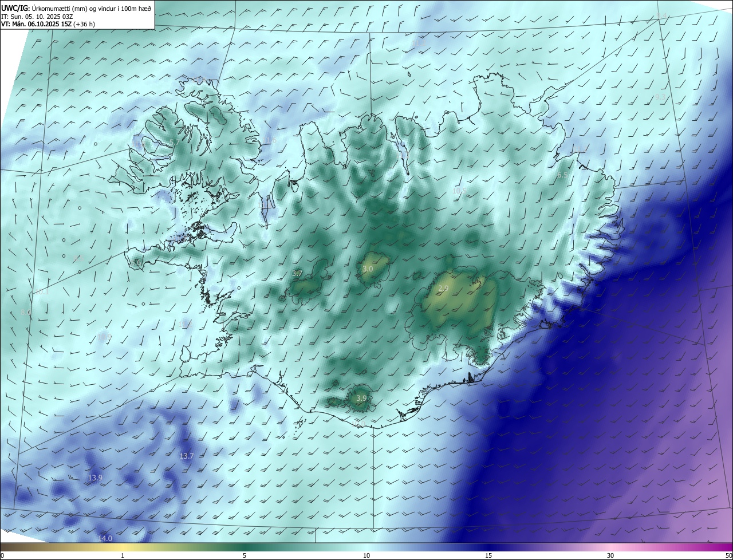Viewport: 733px width, 560px height.
Task: Click the '3.9' value near the south coast
Action: [361, 398]
